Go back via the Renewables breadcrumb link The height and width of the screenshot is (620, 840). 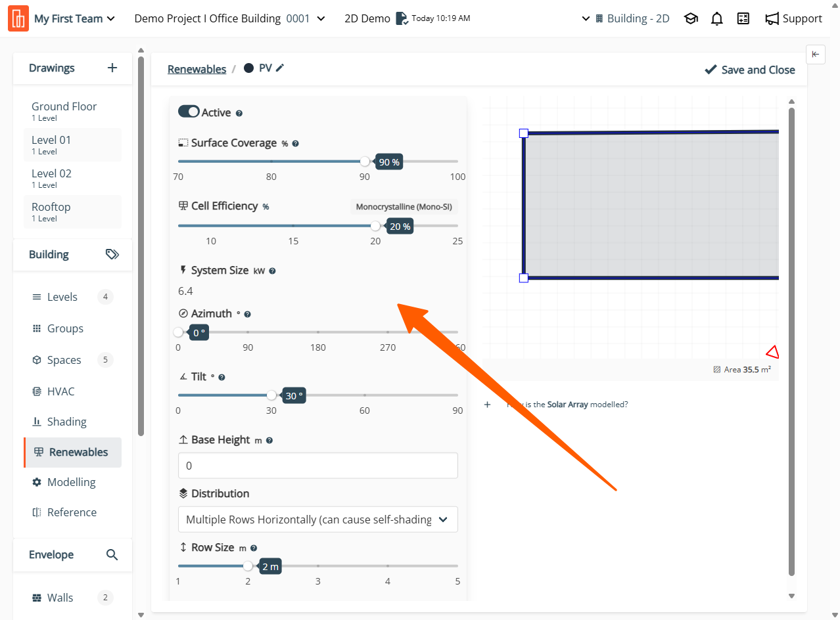point(197,69)
